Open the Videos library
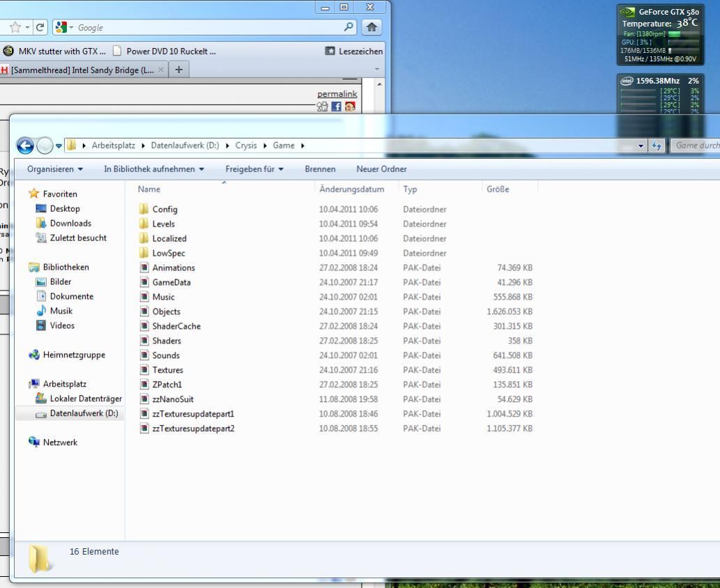 coord(62,325)
